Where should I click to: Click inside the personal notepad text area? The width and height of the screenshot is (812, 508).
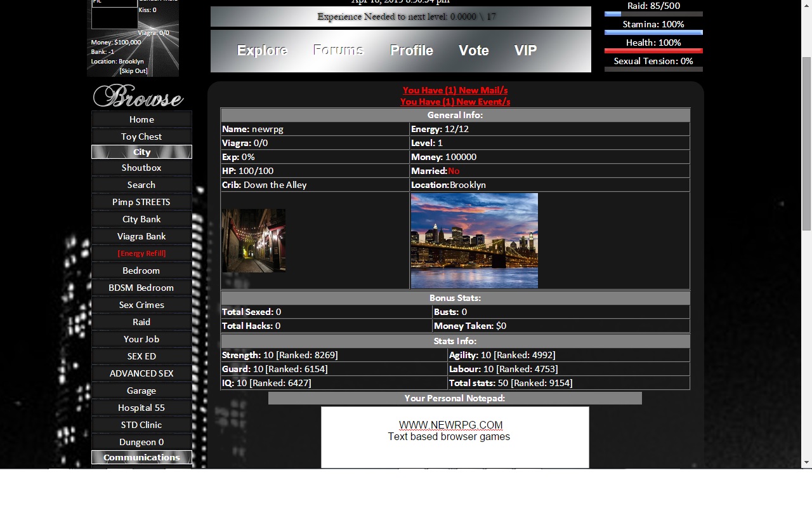click(455, 438)
